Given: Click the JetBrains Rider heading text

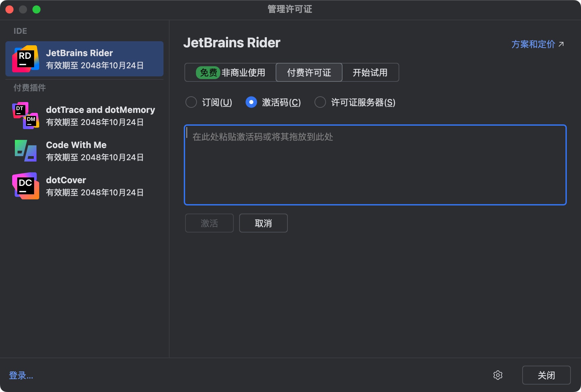Looking at the screenshot, I should [232, 43].
